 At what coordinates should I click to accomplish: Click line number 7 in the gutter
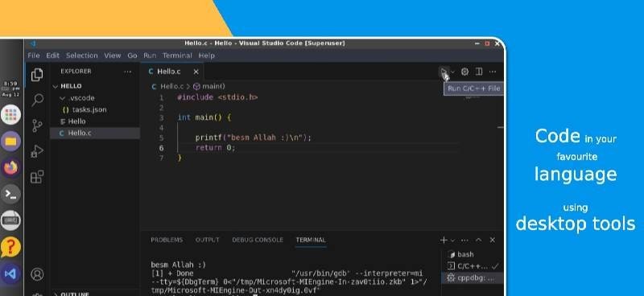pyautogui.click(x=162, y=158)
